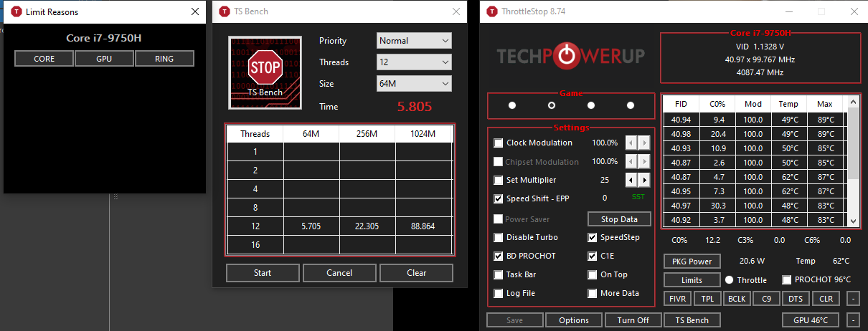Screen dimensions: 868x331
Task: Uncheck Speed Shift - EPP
Action: pos(499,198)
